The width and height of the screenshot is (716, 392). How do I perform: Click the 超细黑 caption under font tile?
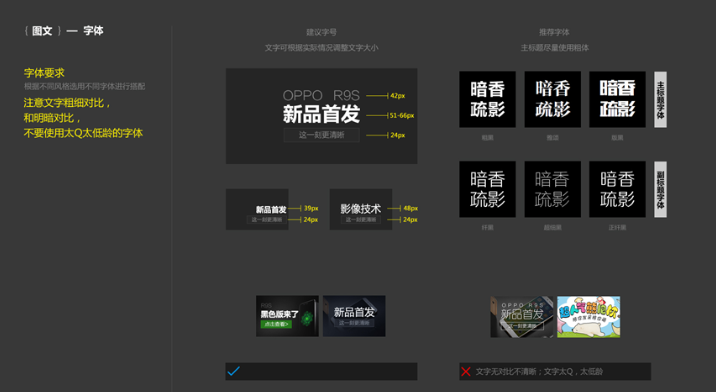click(553, 228)
